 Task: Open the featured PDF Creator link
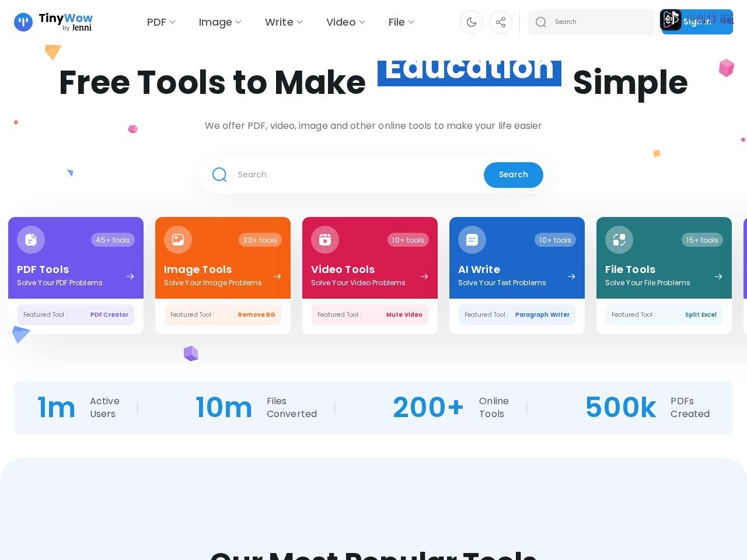(109, 314)
